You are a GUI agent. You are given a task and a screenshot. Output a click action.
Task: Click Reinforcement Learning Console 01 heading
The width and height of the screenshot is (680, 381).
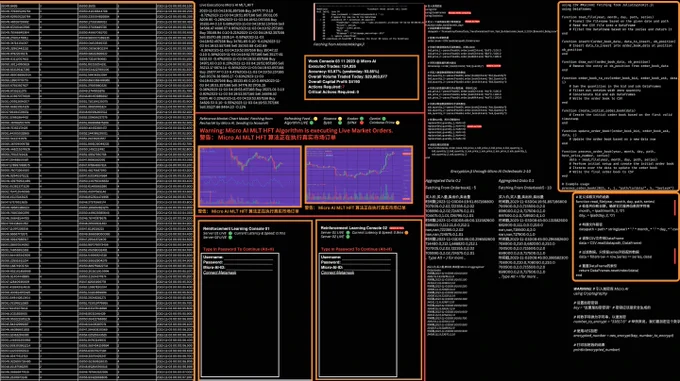[x=236, y=228]
